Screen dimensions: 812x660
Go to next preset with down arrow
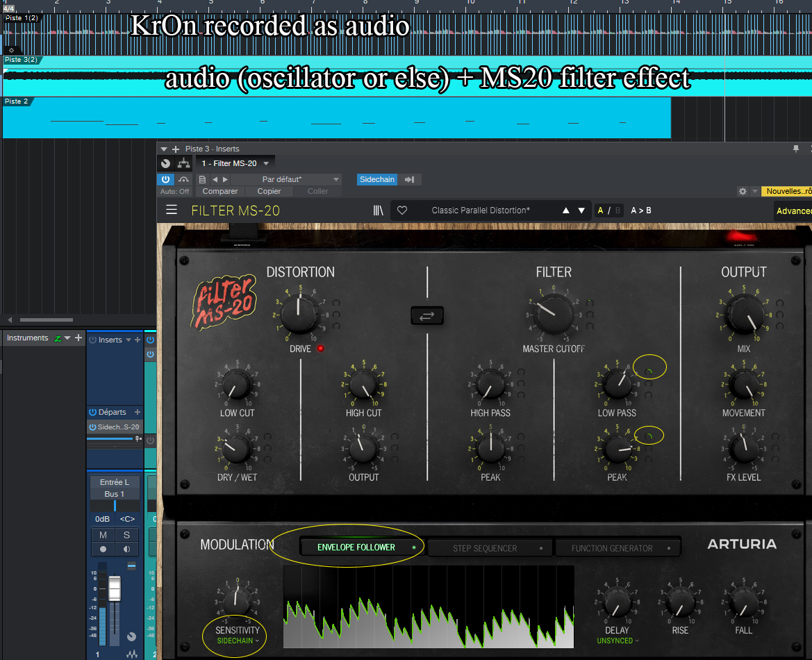(581, 211)
